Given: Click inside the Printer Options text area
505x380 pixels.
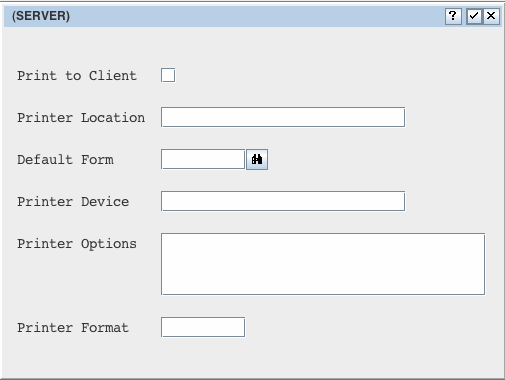Looking at the screenshot, I should click(323, 264).
